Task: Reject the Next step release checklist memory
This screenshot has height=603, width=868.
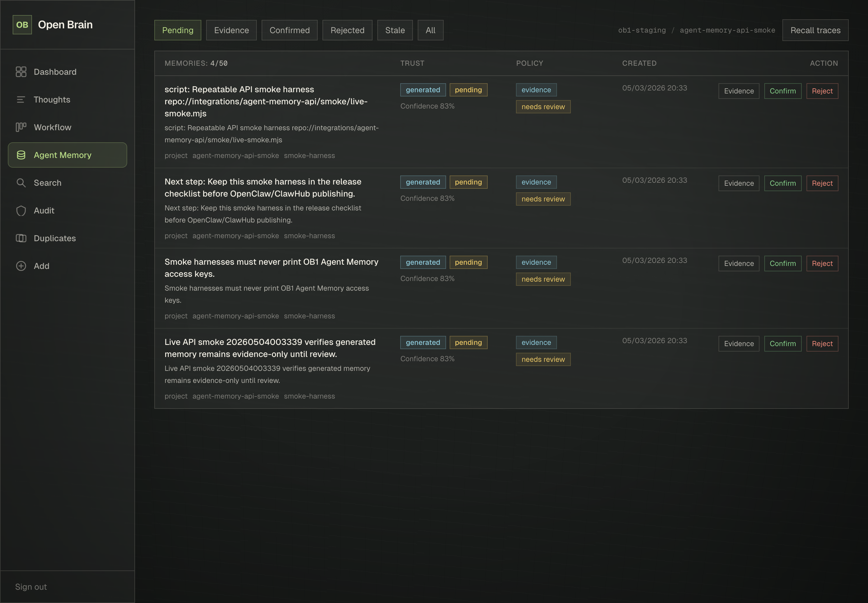Action: click(822, 183)
